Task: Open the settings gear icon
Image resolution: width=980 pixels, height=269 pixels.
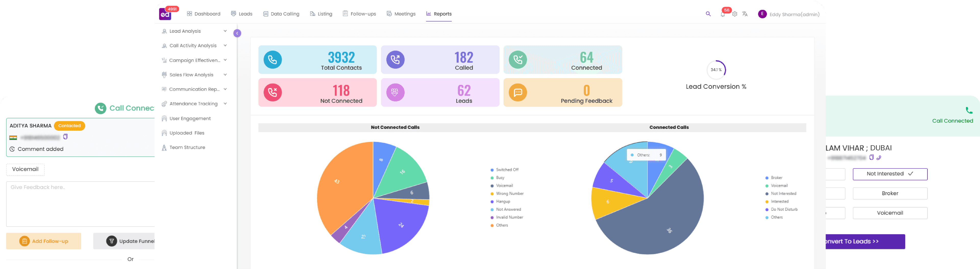Action: pos(734,14)
